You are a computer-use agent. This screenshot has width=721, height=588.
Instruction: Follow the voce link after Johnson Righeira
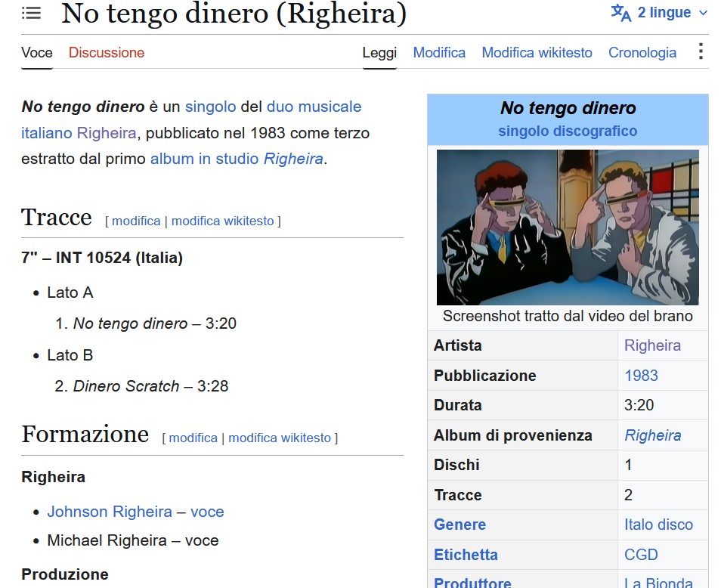(207, 512)
